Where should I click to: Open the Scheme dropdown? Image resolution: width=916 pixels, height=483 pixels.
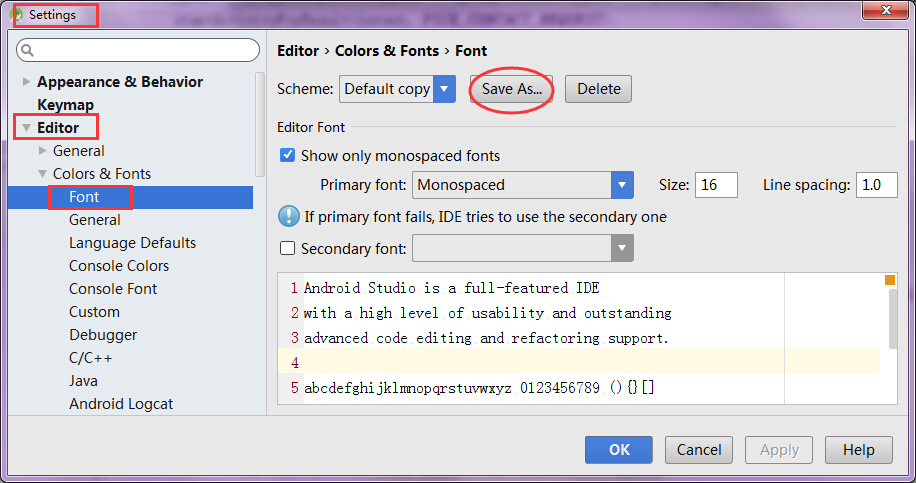click(445, 89)
